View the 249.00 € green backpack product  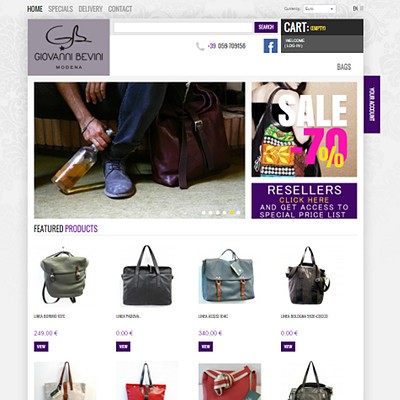point(41,347)
